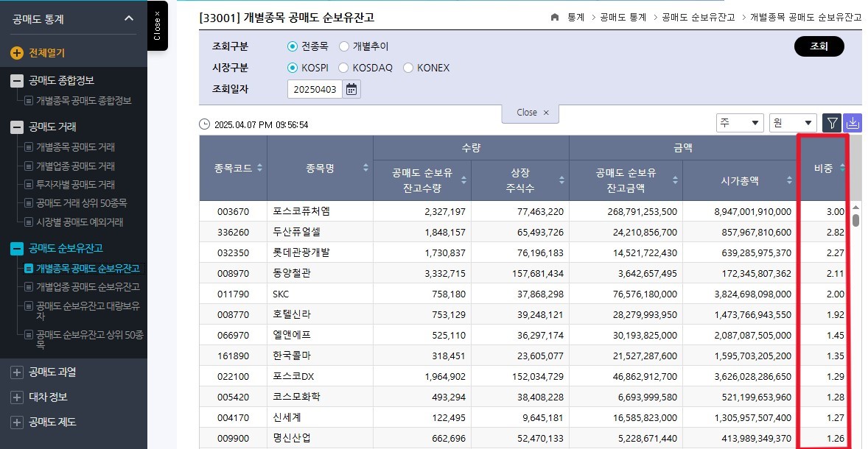Click 롯데관광개발 stock name cell
The width and height of the screenshot is (868, 449).
(320, 252)
